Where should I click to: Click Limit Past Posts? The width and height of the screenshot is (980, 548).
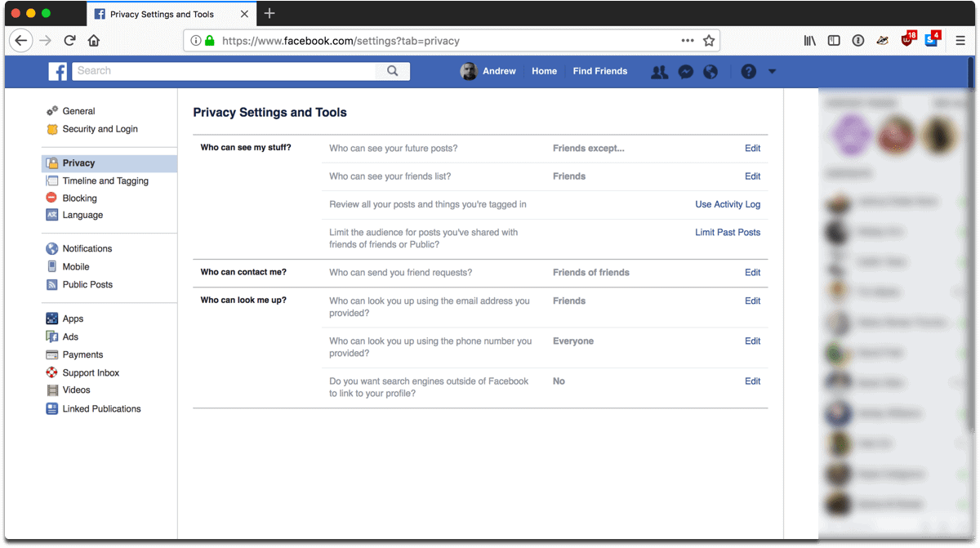728,233
